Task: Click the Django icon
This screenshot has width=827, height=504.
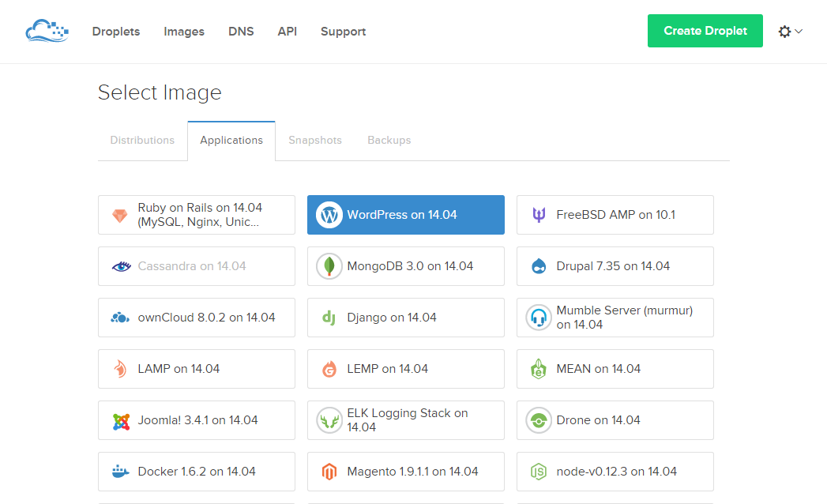Action: tap(329, 318)
